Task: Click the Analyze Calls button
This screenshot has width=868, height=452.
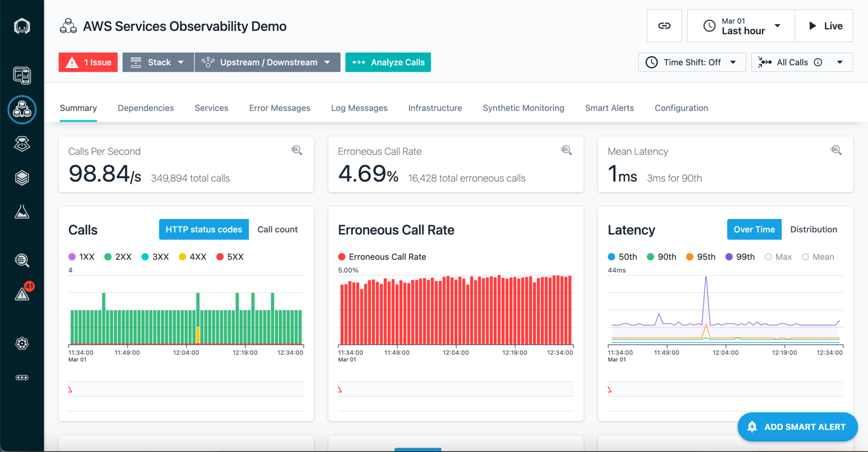Action: [x=388, y=62]
